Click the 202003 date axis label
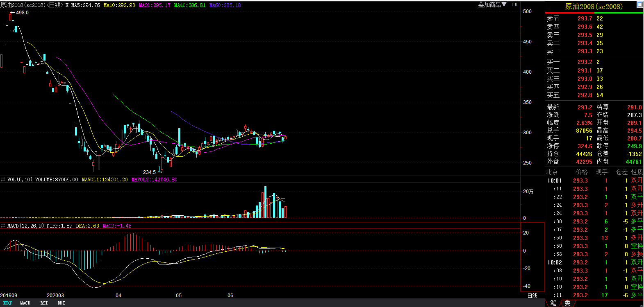The image size is (644, 307). 55,296
